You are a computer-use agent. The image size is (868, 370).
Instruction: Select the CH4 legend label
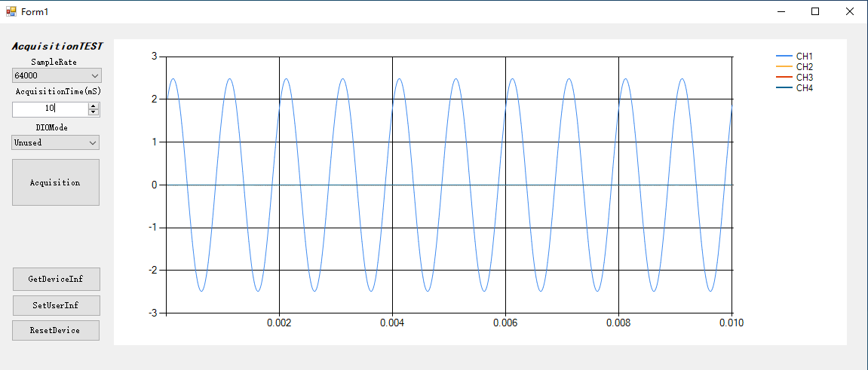[x=804, y=88]
